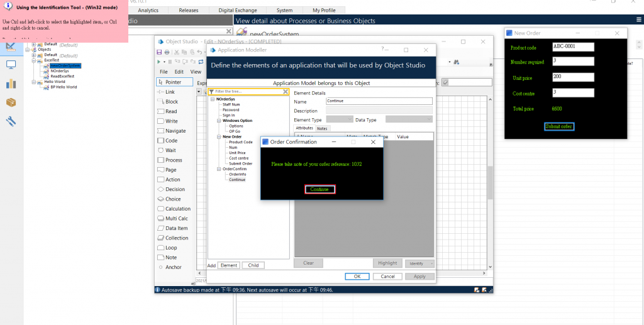Open the Digital Exchange tab
Image resolution: width=644 pixels, height=325 pixels.
(237, 10)
